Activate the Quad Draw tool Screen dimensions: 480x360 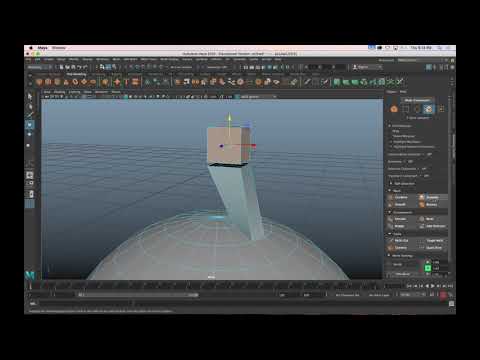pos(432,248)
